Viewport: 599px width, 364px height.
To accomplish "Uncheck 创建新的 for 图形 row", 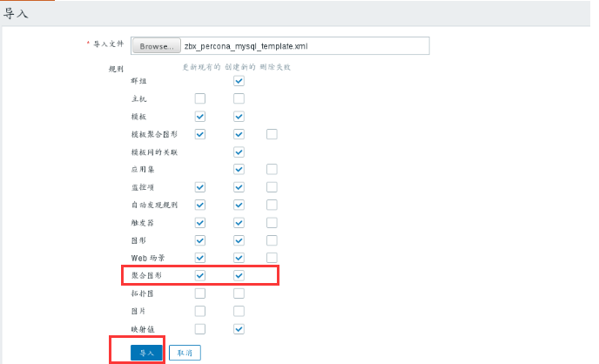I will [x=239, y=240].
